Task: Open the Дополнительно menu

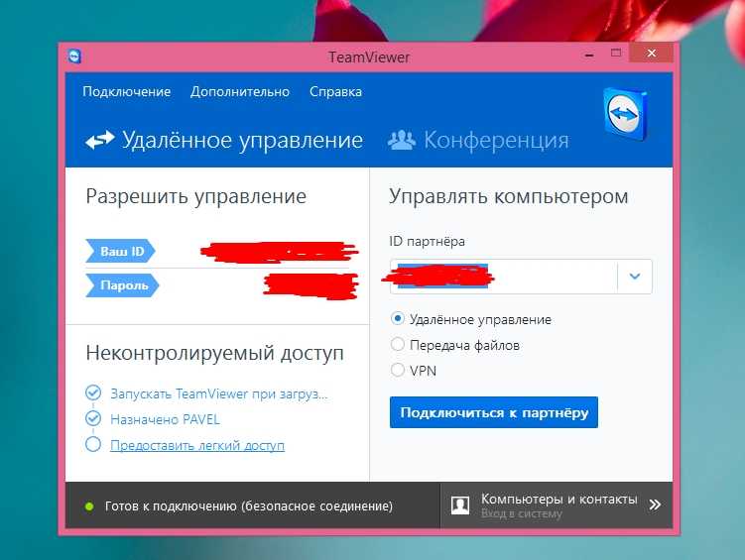Action: 240,91
